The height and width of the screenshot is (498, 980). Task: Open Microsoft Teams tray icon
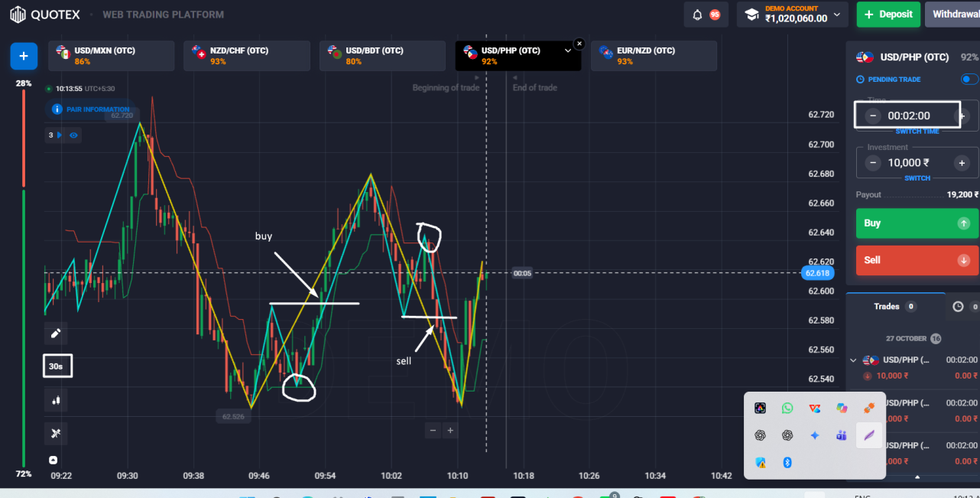(x=842, y=435)
